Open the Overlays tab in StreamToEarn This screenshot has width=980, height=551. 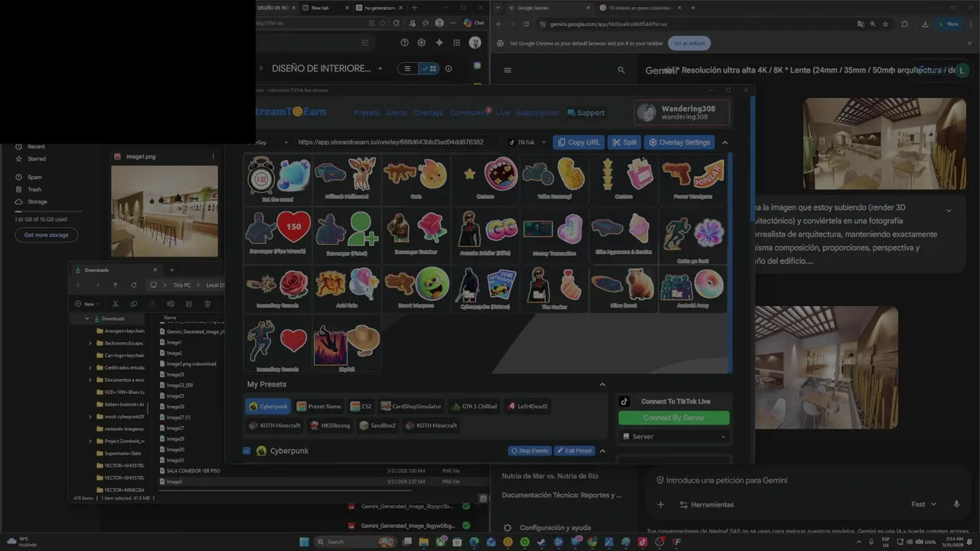pos(428,112)
